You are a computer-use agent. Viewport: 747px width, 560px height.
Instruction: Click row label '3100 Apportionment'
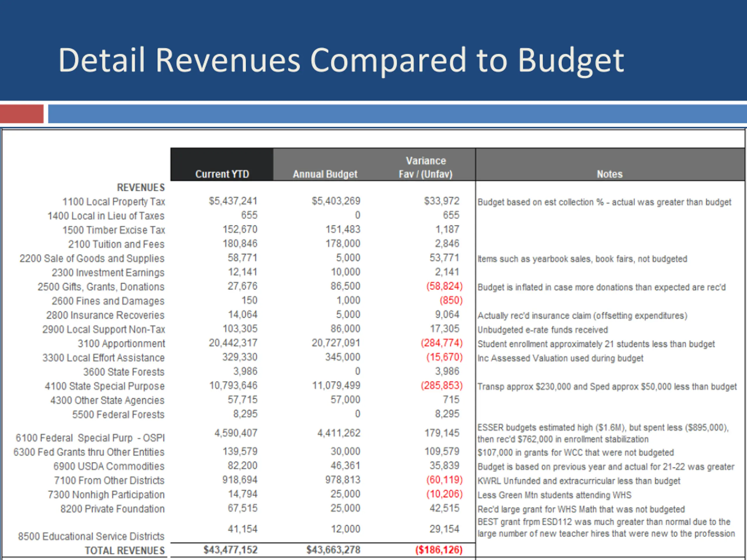pyautogui.click(x=121, y=344)
